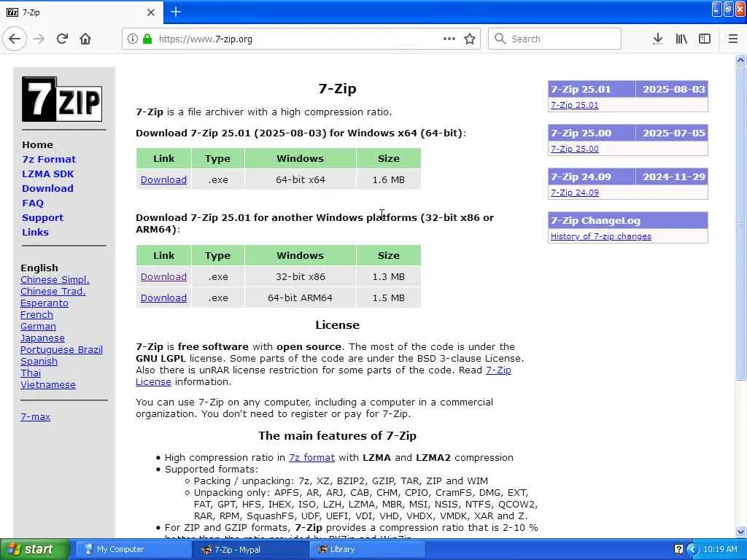Open the 7-max link
747x560 pixels.
point(35,416)
